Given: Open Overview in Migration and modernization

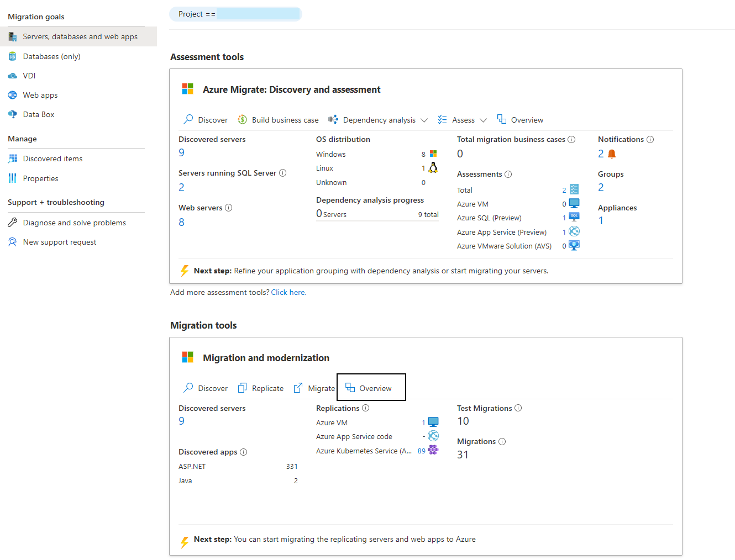Looking at the screenshot, I should click(x=371, y=387).
